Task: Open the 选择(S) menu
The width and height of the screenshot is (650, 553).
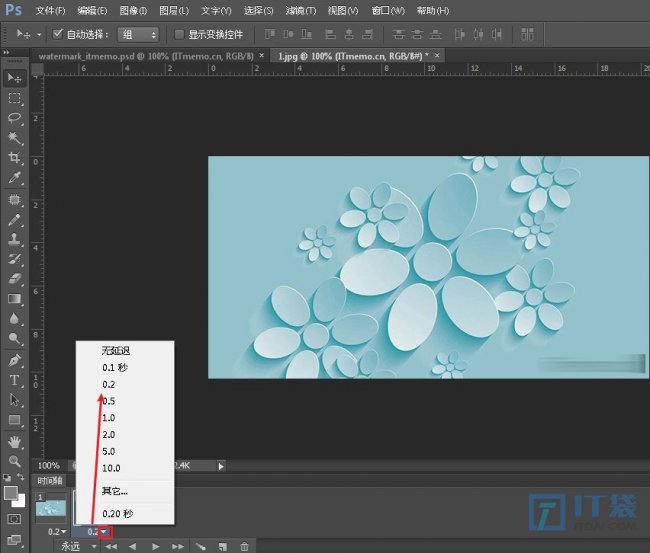Action: tap(258, 10)
